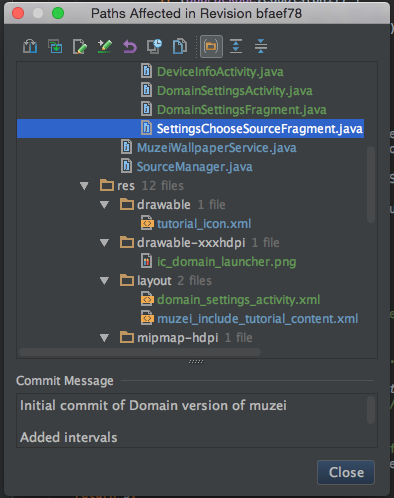
Task: Click the drawable-xxxhdpi folder label
Action: click(191, 243)
